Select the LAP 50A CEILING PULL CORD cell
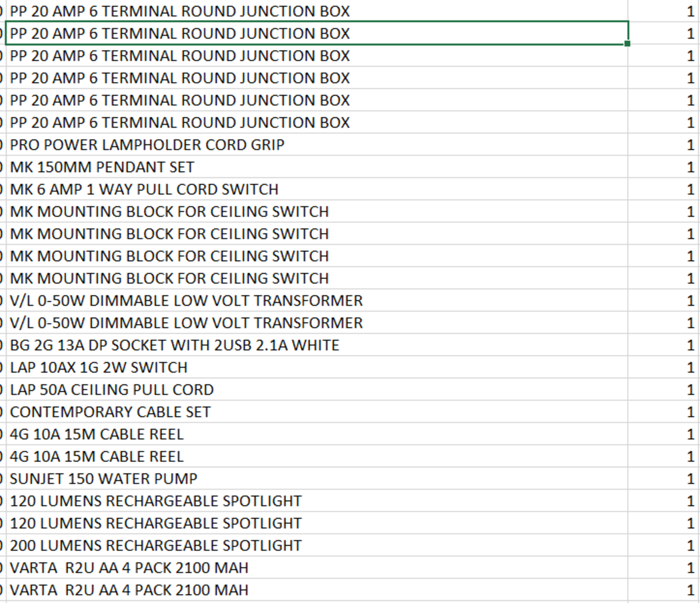Viewport: 700px width, 603px height. 317,389
